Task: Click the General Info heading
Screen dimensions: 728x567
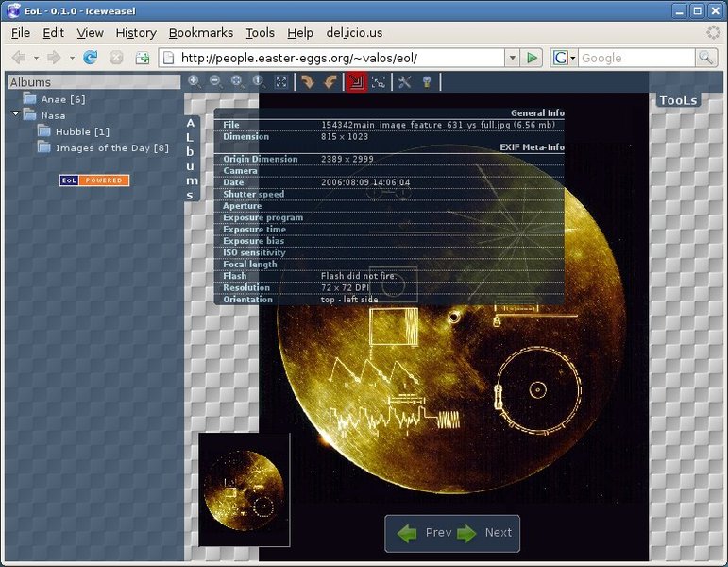Action: click(x=537, y=113)
